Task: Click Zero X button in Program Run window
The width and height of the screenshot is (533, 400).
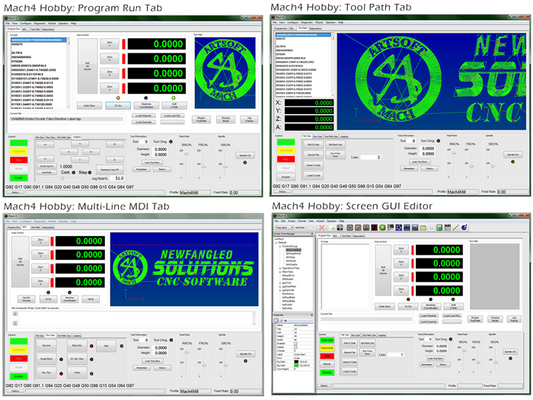Action: pyautogui.click(x=109, y=44)
